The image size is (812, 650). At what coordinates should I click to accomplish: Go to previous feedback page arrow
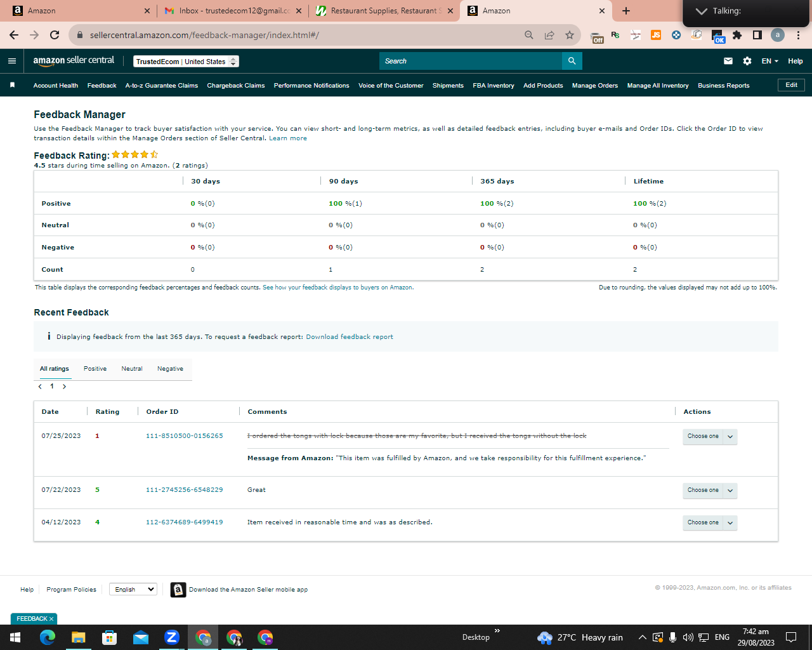tap(40, 387)
